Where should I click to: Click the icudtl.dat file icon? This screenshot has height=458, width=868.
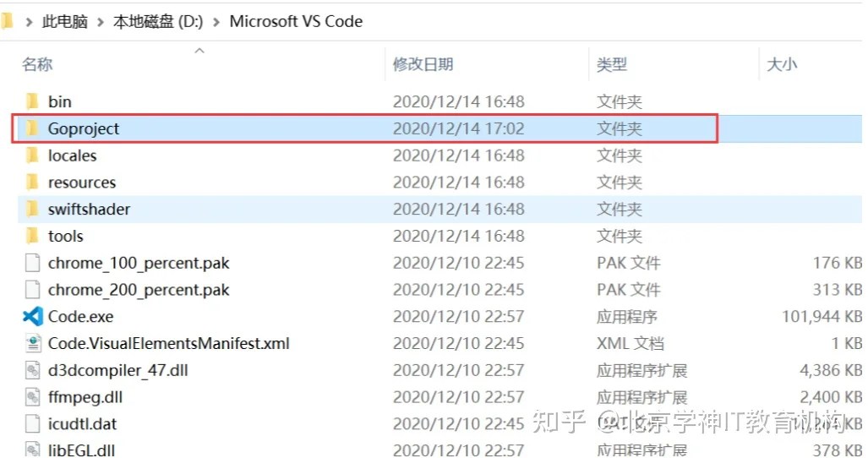click(x=33, y=423)
